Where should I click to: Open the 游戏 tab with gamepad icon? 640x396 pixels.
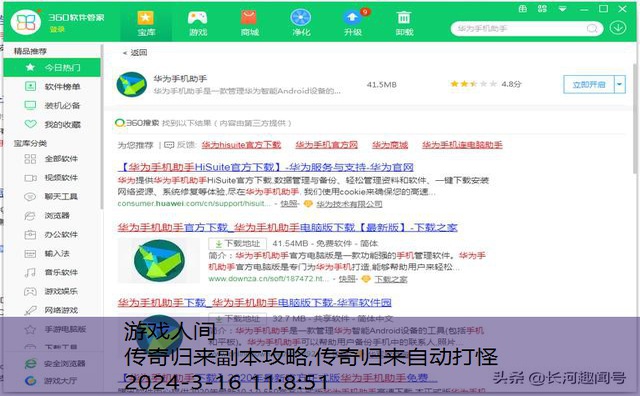(198, 24)
